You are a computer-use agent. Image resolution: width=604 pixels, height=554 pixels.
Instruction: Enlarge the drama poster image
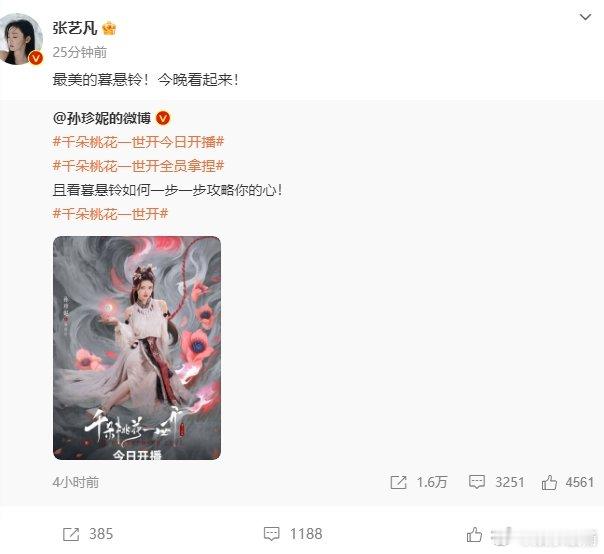pos(137,348)
